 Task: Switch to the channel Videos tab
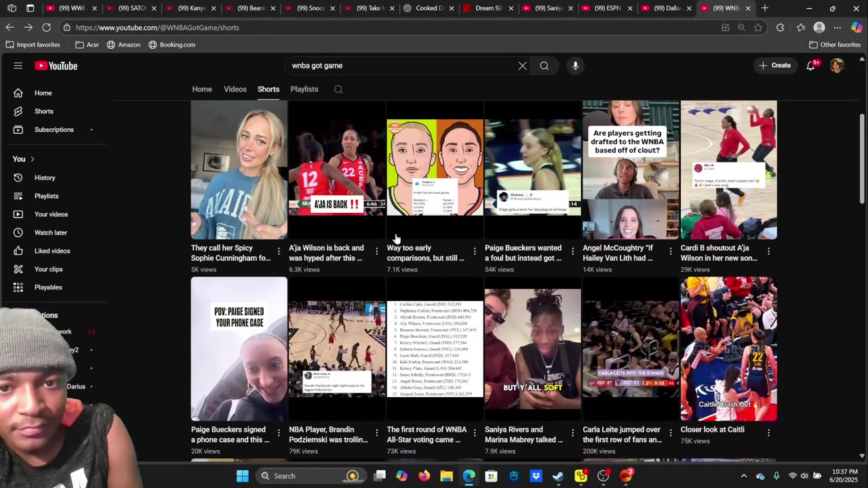(x=235, y=89)
